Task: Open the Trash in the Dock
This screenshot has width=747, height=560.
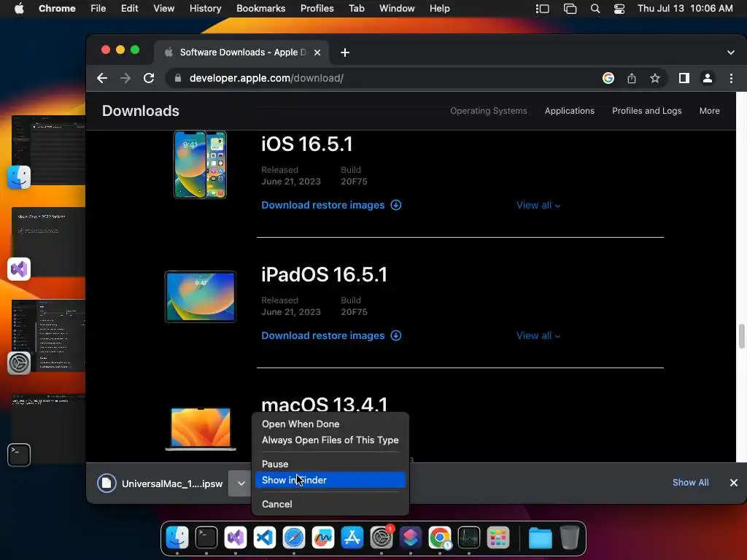Action: coord(569,538)
